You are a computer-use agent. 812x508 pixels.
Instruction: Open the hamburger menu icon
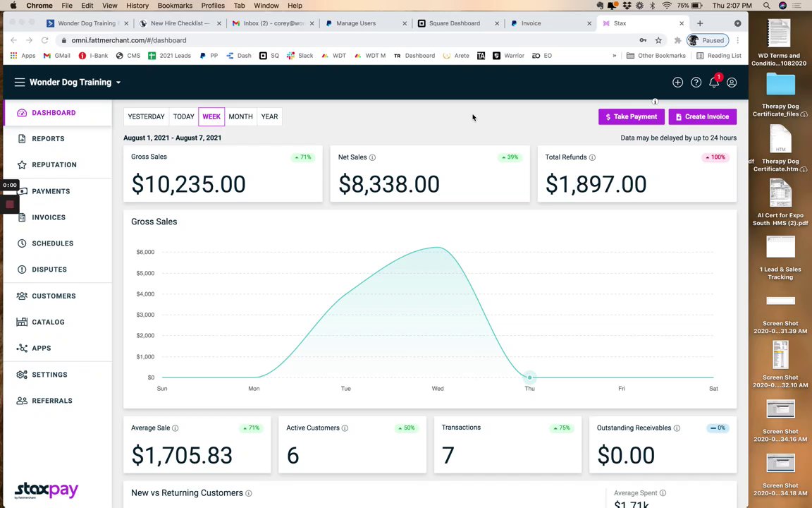click(x=20, y=83)
